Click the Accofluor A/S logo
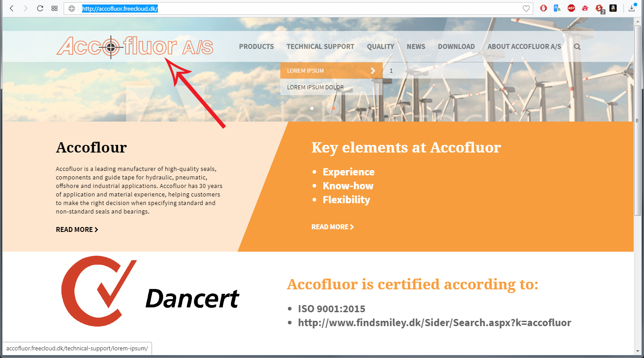Viewport: 644px width, 358px height. 135,47
